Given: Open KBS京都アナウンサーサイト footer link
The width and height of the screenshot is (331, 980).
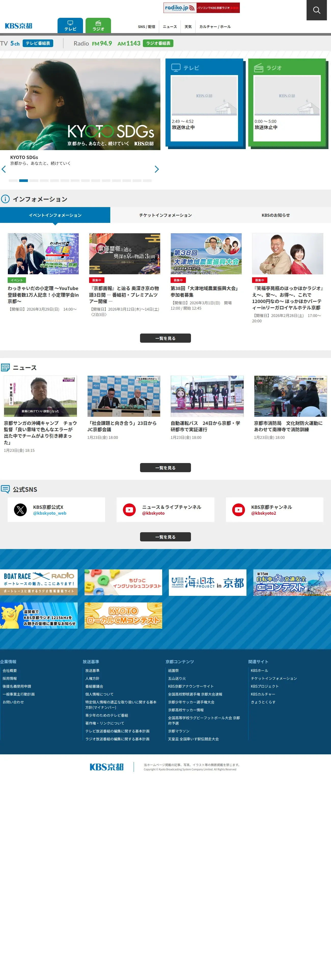Looking at the screenshot, I should click(x=191, y=686).
